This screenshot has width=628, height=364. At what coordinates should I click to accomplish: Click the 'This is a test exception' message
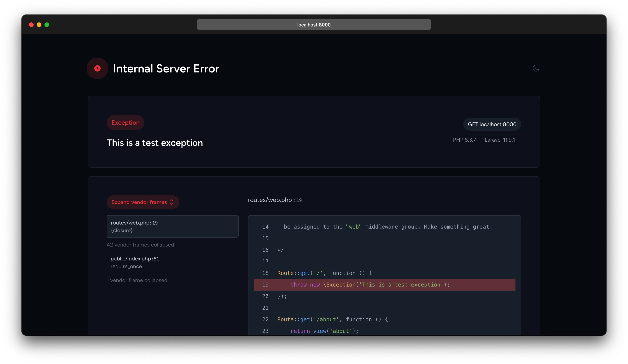pyautogui.click(x=154, y=143)
